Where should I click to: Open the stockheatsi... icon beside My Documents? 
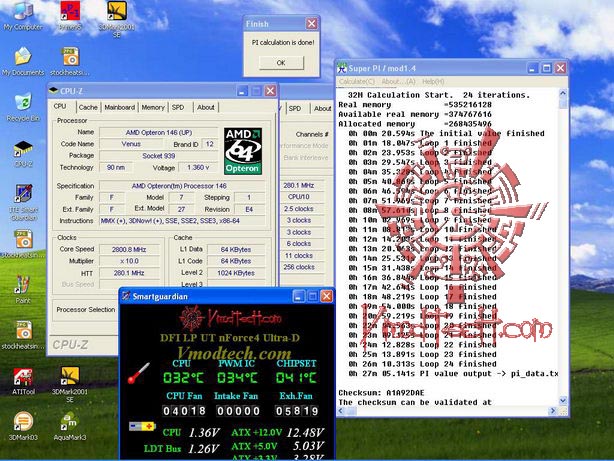click(70, 61)
